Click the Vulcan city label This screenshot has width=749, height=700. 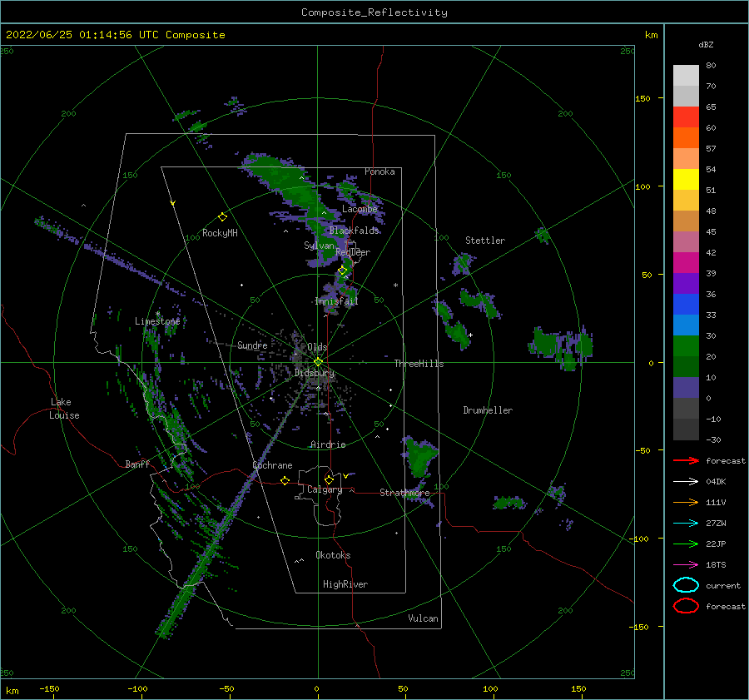tap(424, 618)
